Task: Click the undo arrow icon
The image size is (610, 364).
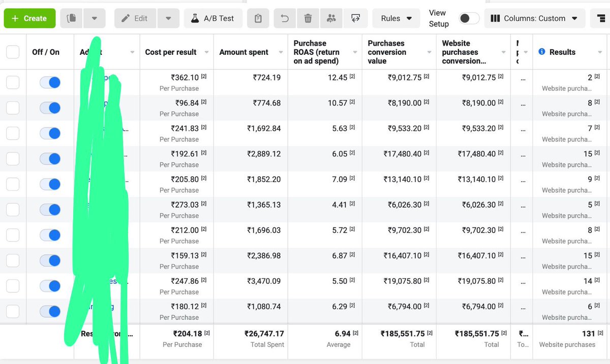Action: (285, 18)
